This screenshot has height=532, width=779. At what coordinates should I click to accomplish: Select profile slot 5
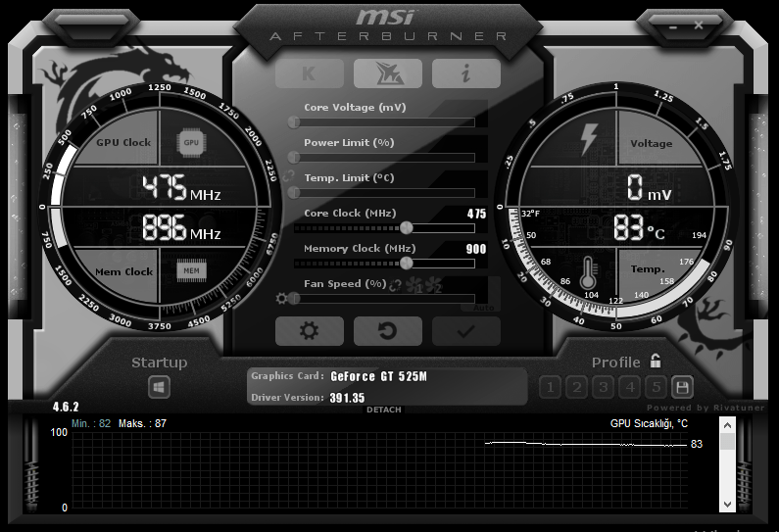pos(657,387)
